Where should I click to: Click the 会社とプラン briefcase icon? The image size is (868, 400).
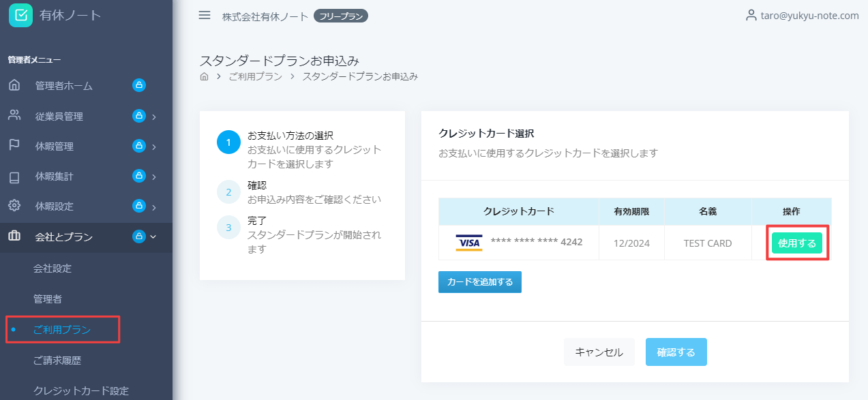[x=16, y=237]
